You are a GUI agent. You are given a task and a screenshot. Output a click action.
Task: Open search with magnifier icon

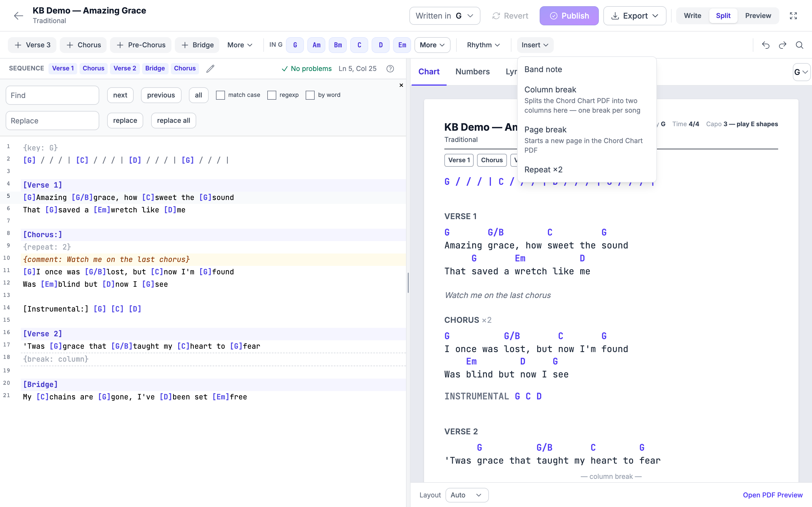pyautogui.click(x=800, y=45)
